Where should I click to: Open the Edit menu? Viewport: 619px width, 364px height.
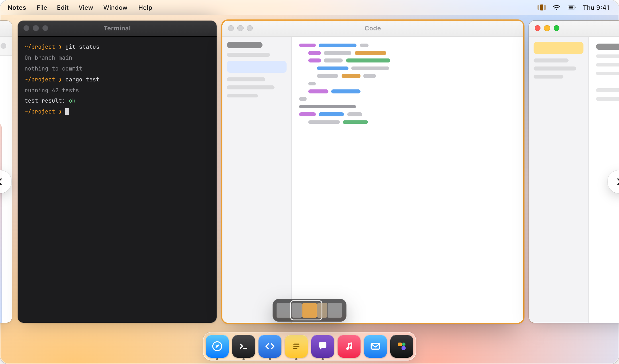pos(63,7)
